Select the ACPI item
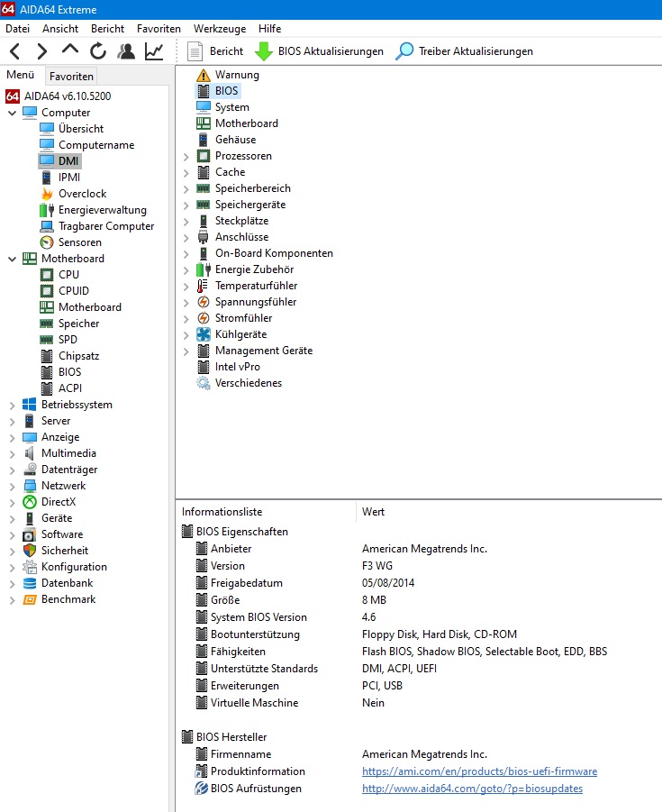This screenshot has width=662, height=812. 61,388
